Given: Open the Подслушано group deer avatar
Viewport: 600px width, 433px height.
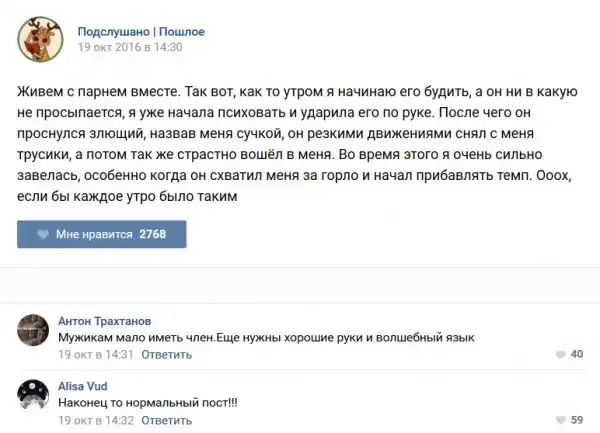Looking at the screenshot, I should [x=39, y=38].
